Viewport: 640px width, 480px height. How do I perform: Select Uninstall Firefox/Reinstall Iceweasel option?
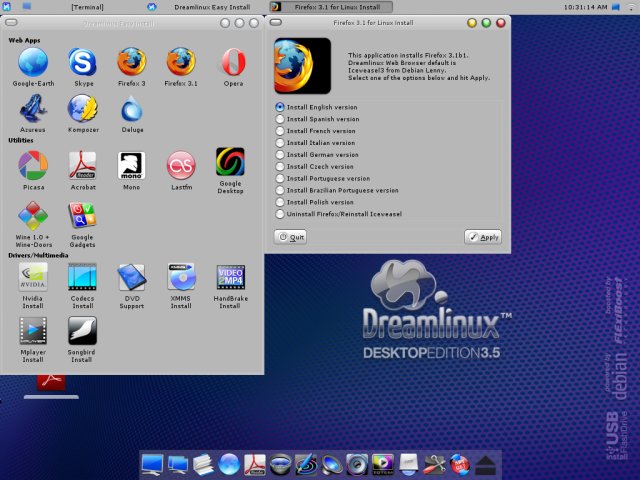click(x=338, y=214)
